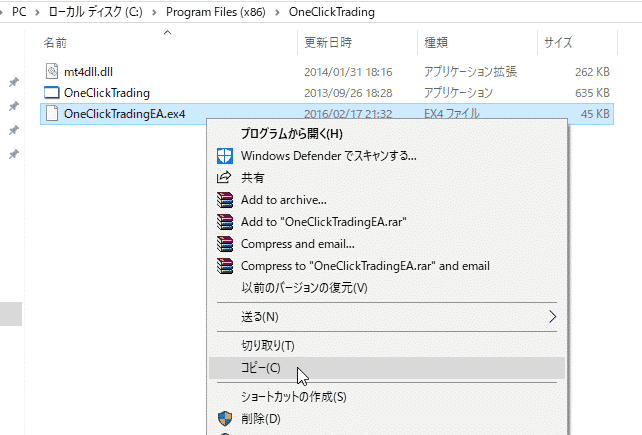The image size is (642, 435).
Task: Click WinRAR icon beside Compress and email
Action: pyautogui.click(x=225, y=244)
